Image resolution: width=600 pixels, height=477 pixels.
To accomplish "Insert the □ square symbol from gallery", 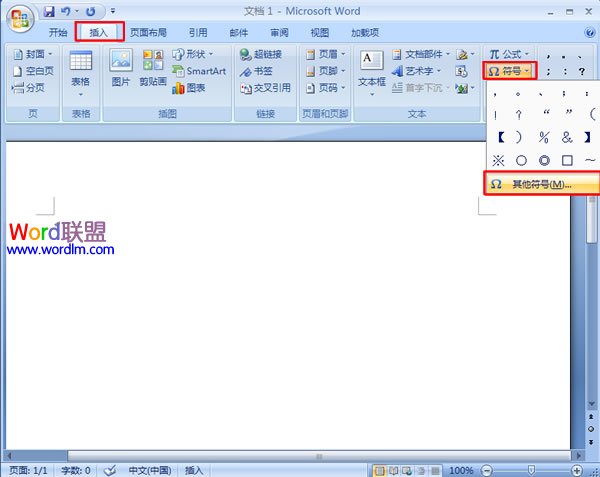I will pos(567,160).
